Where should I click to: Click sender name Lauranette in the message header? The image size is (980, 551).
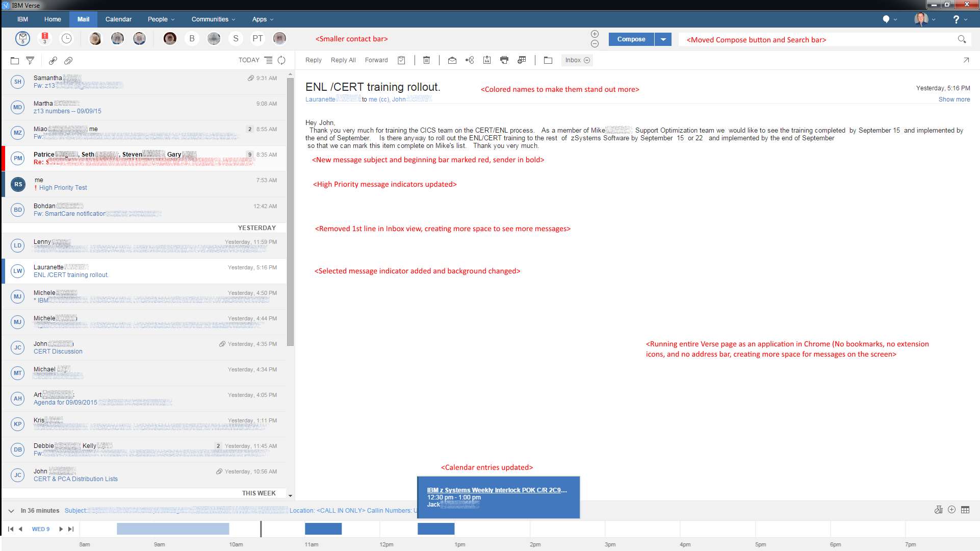tap(320, 99)
